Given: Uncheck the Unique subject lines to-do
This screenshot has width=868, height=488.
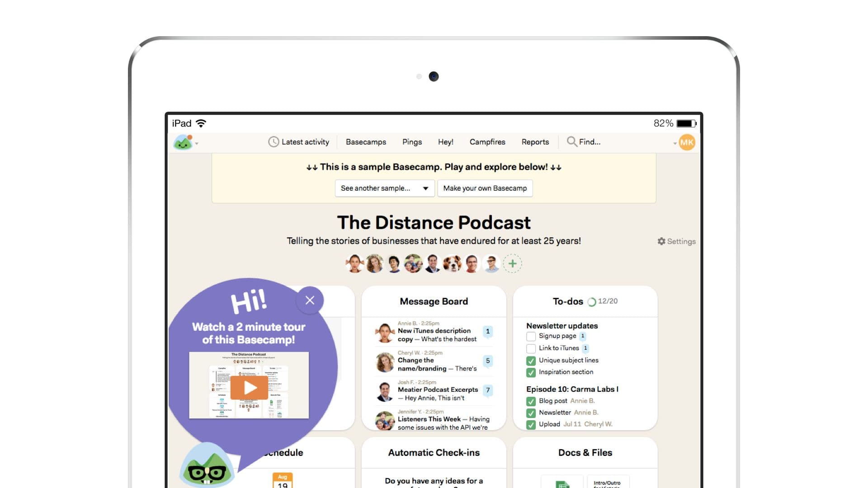Looking at the screenshot, I should pyautogui.click(x=531, y=361).
